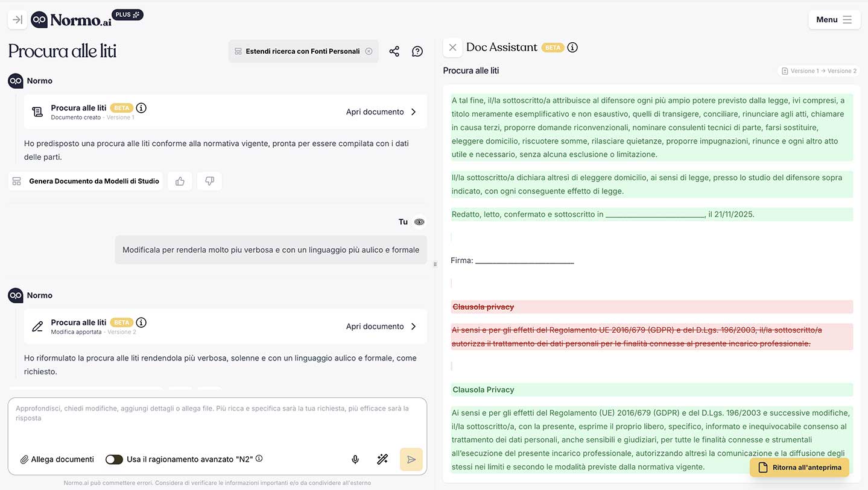This screenshot has width=868, height=490.
Task: Click the magic wand enhance prompt icon
Action: pos(382,459)
